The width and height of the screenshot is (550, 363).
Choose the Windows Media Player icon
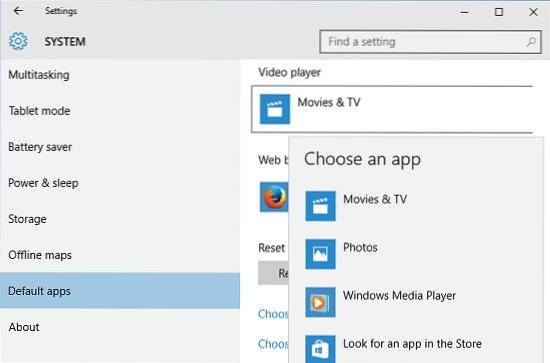(x=320, y=302)
